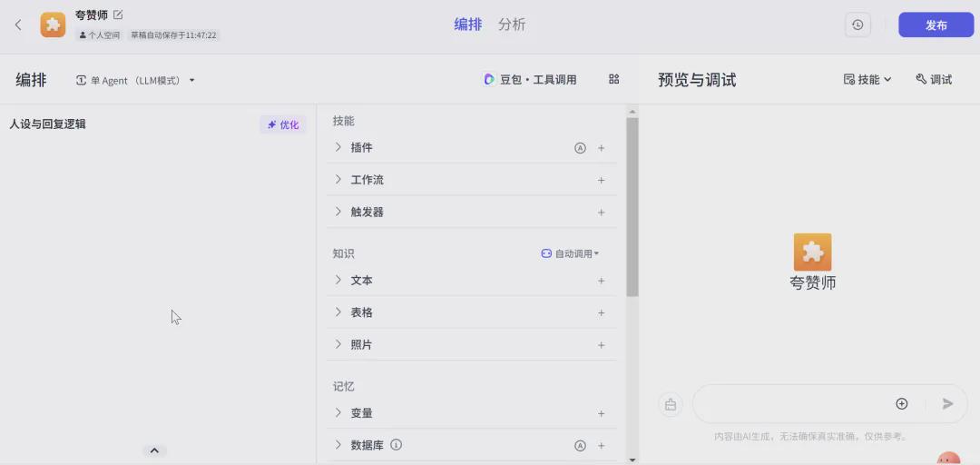This screenshot has height=465, width=980.
Task: Expand the 触发器 section
Action: tap(338, 211)
